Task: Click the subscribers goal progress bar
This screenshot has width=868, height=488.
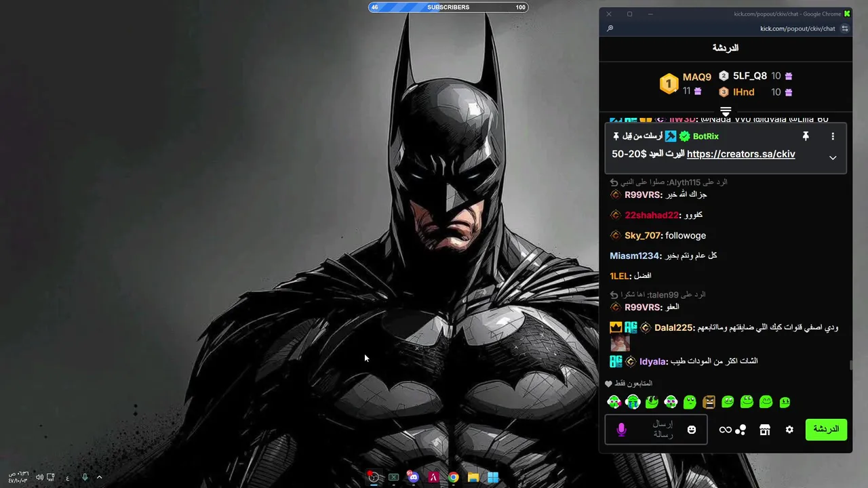Action: pyautogui.click(x=448, y=7)
